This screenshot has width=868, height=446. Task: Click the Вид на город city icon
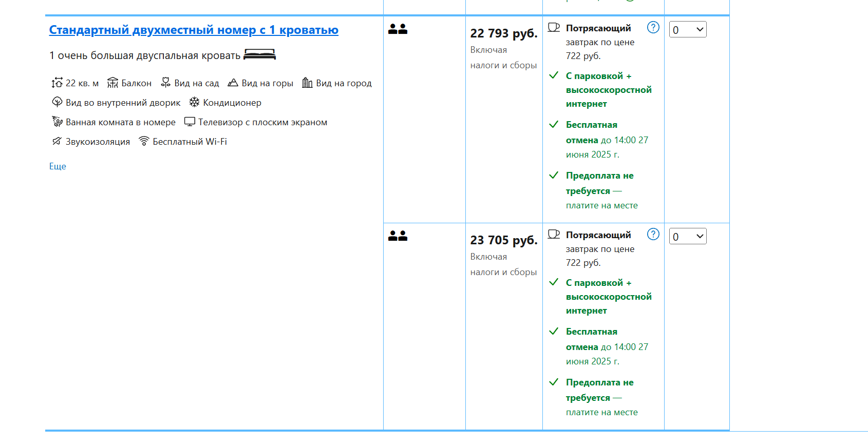[307, 83]
